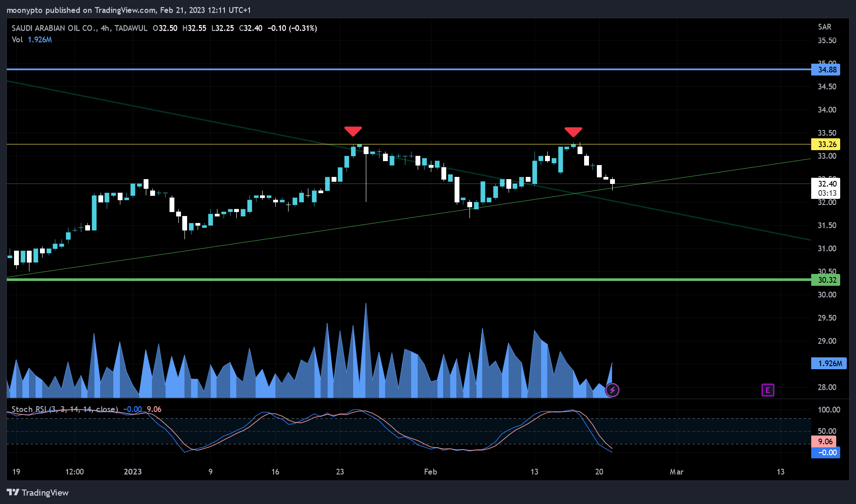This screenshot has width=856, height=504.
Task: Click the 23 date label on time axis
Action: 340,472
